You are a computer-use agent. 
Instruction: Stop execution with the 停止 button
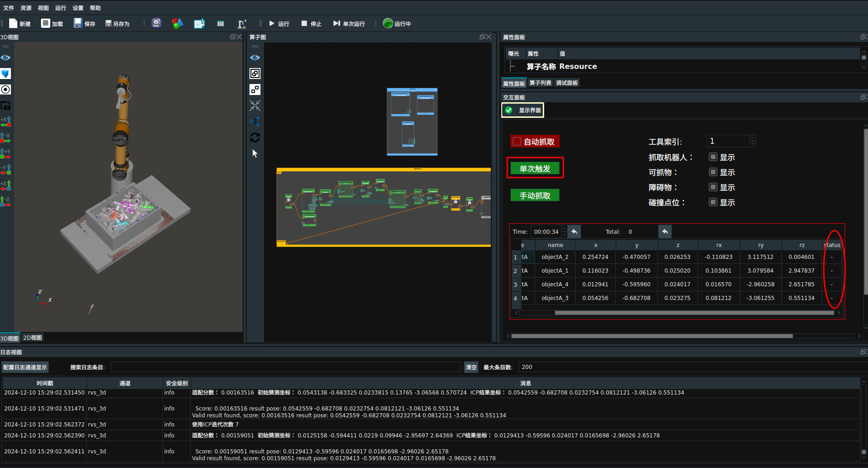click(x=311, y=23)
